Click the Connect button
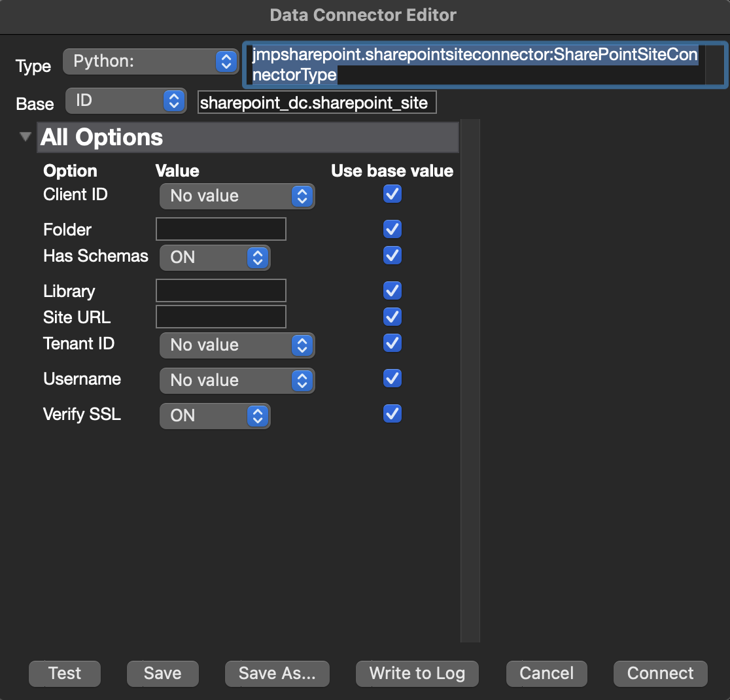This screenshot has height=700, width=730. click(660, 673)
